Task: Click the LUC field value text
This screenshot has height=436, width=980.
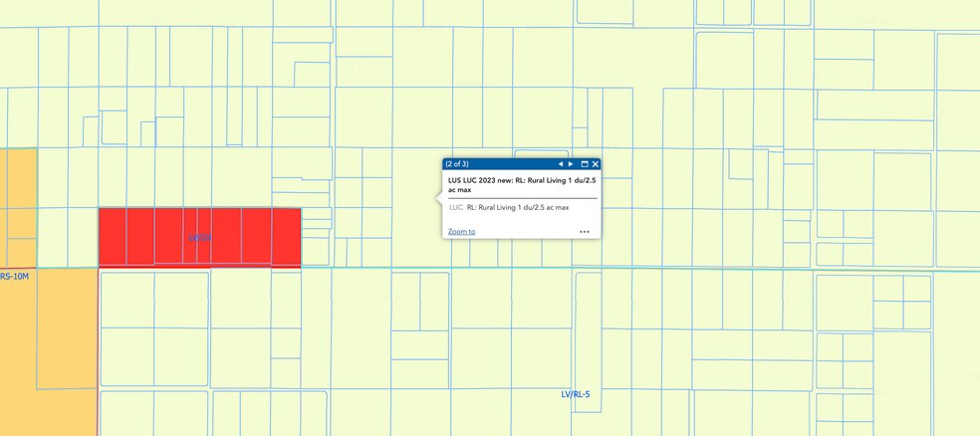Action: [518, 208]
